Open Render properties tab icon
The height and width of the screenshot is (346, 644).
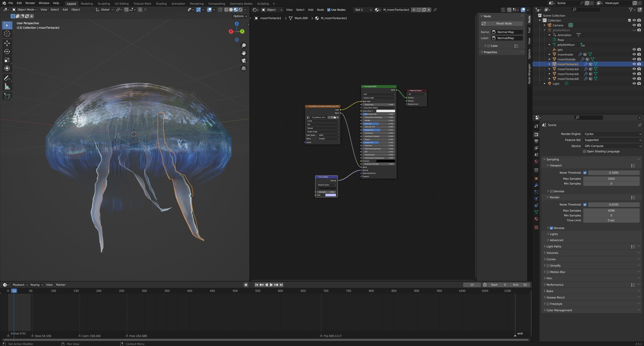tap(536, 134)
